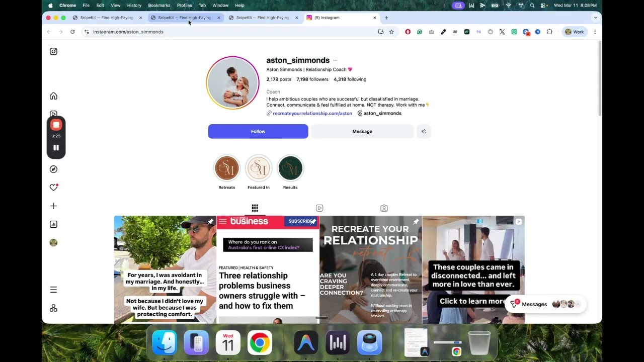The width and height of the screenshot is (644, 362).
Task: Open the 'Recreate Your Relationship' retreat post
Action: (370, 269)
